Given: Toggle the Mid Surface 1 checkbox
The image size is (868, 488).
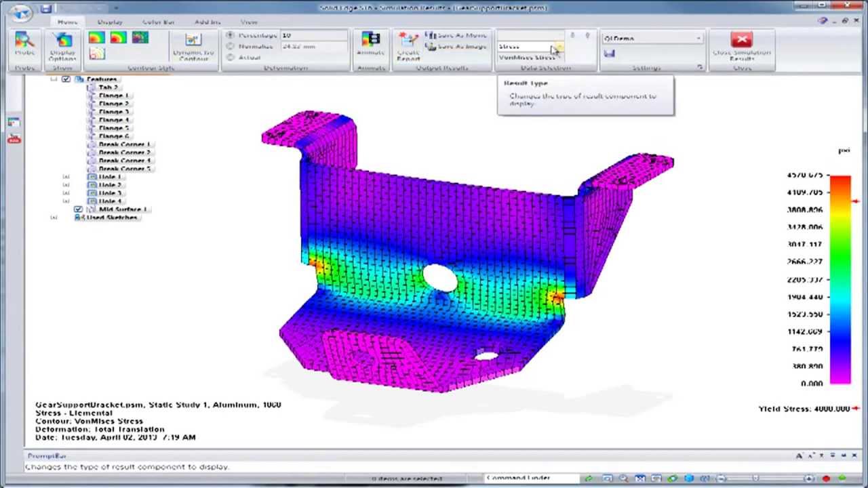Looking at the screenshot, I should [x=78, y=209].
